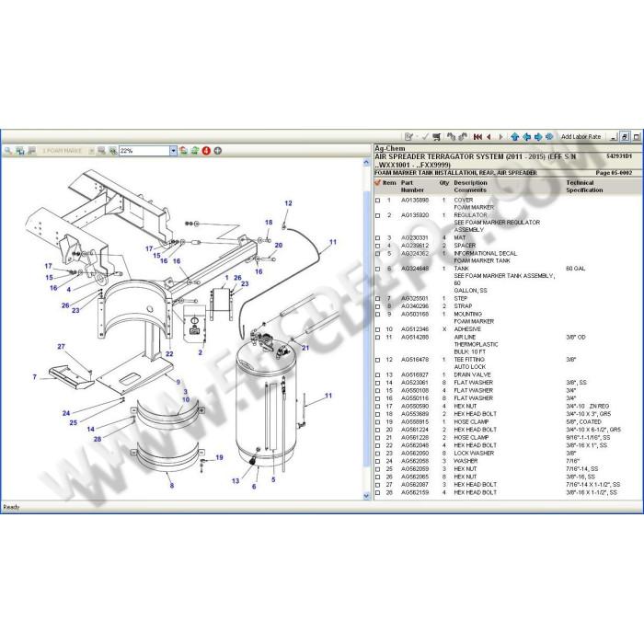Screen dimensions: 644x644
Task: Click callout number 19 near the hose clamp
Action: point(219,457)
